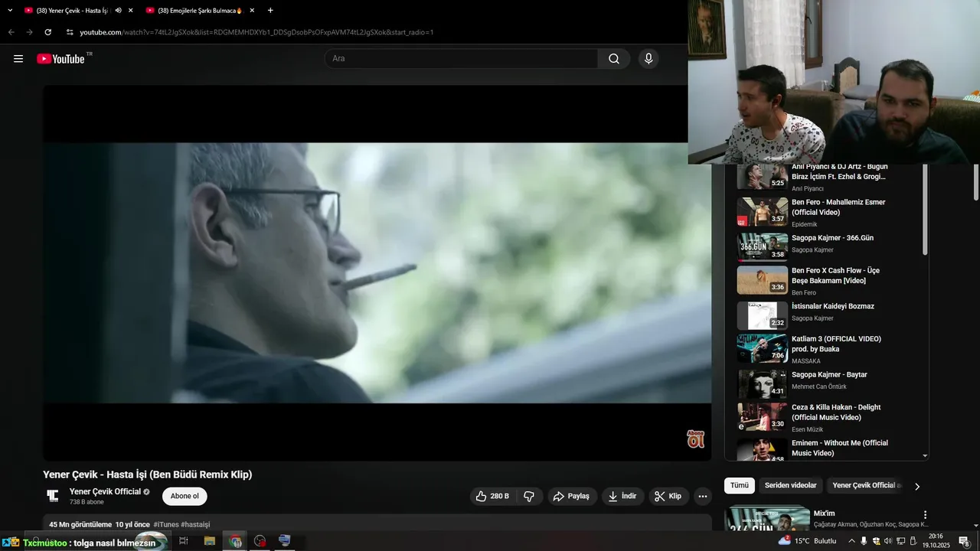The width and height of the screenshot is (980, 551).
Task: Open the monitor app icon in taskbar
Action: pos(285,541)
